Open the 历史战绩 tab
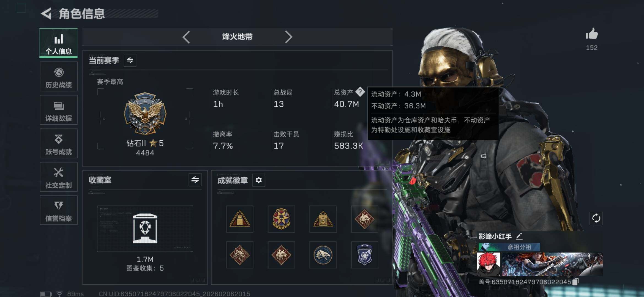644x297 pixels. click(x=59, y=76)
